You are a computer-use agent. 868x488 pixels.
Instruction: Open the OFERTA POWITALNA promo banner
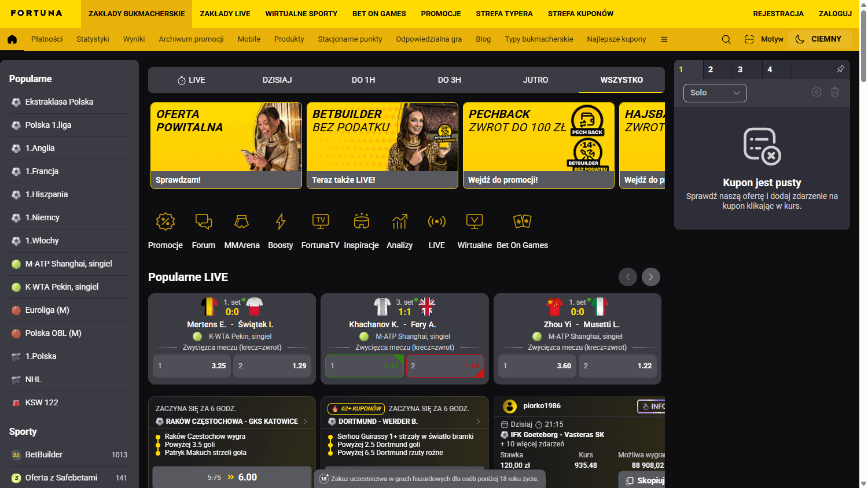(226, 146)
